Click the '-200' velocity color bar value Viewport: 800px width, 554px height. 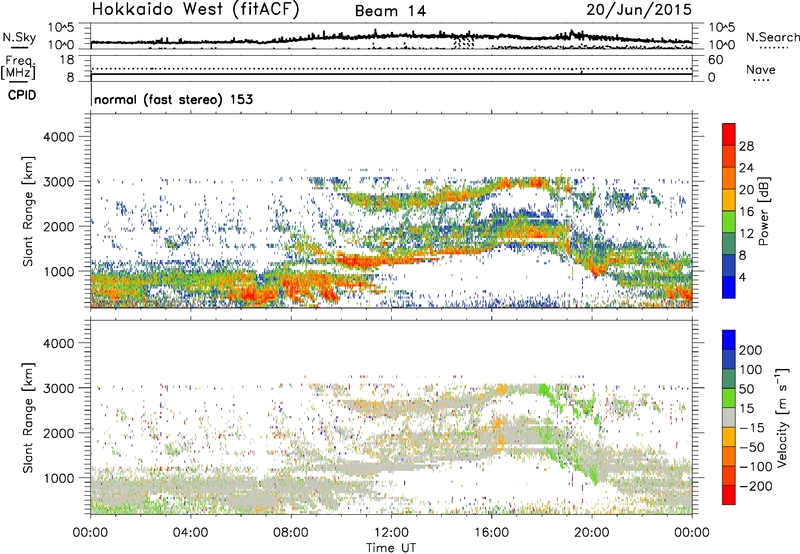pyautogui.click(x=756, y=486)
